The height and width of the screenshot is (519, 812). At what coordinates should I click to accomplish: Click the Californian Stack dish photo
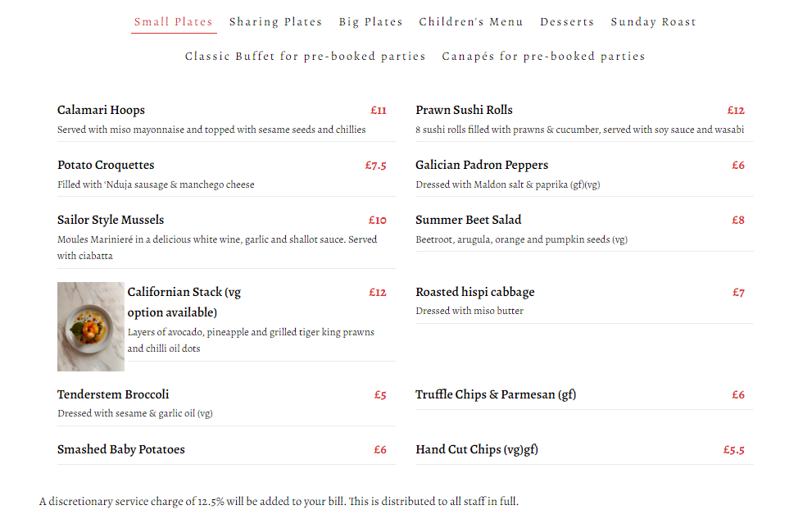click(91, 326)
